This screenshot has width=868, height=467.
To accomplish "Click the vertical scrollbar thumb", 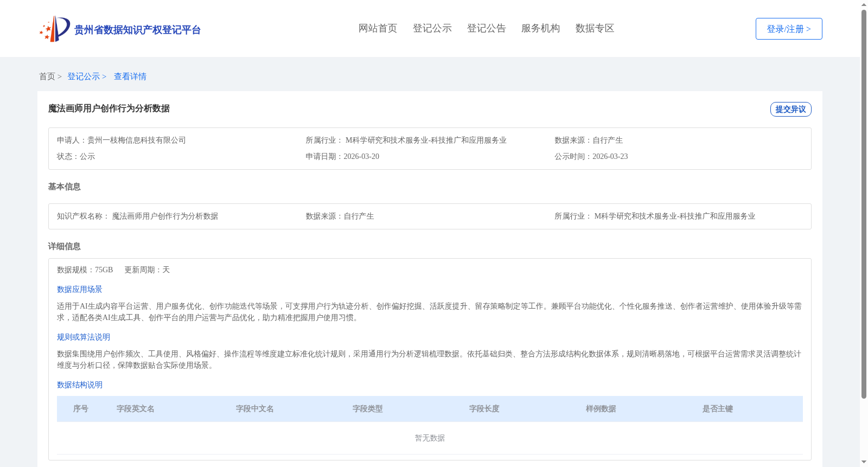I will 864,204.
